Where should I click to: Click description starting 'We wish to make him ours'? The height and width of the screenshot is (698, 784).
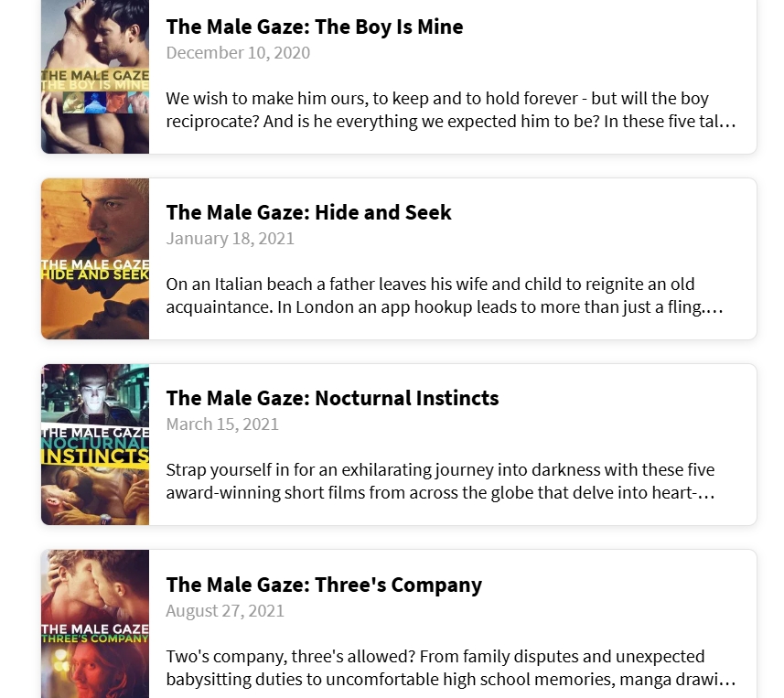(450, 110)
